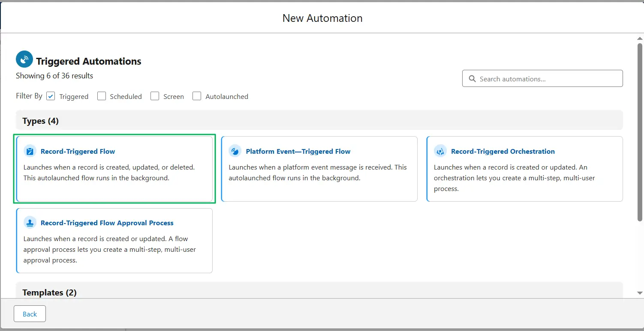Expand the Templates (2) section

[x=49, y=292]
